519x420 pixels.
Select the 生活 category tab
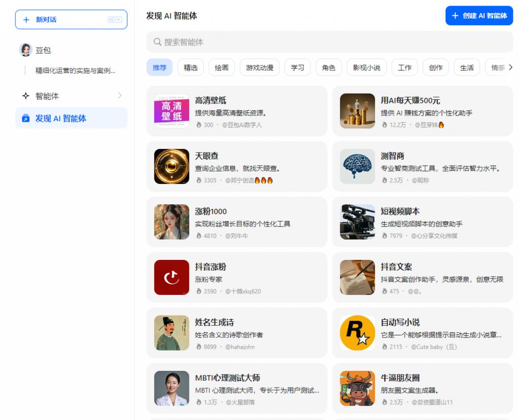tap(467, 67)
